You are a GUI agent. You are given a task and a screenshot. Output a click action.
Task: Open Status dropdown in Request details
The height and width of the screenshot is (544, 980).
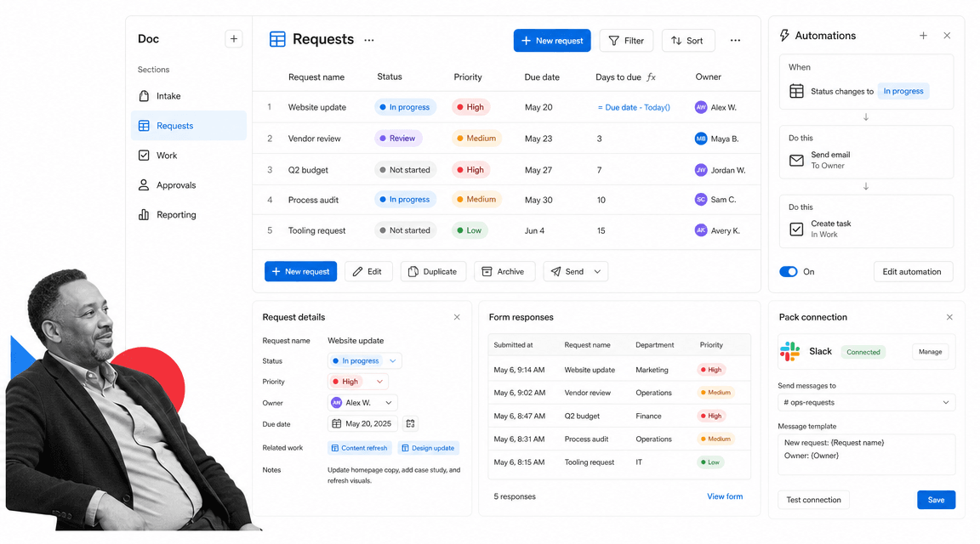364,361
